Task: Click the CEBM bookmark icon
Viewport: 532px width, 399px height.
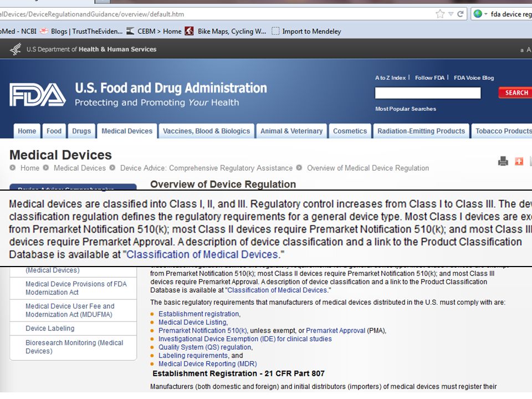Action: pyautogui.click(x=130, y=31)
